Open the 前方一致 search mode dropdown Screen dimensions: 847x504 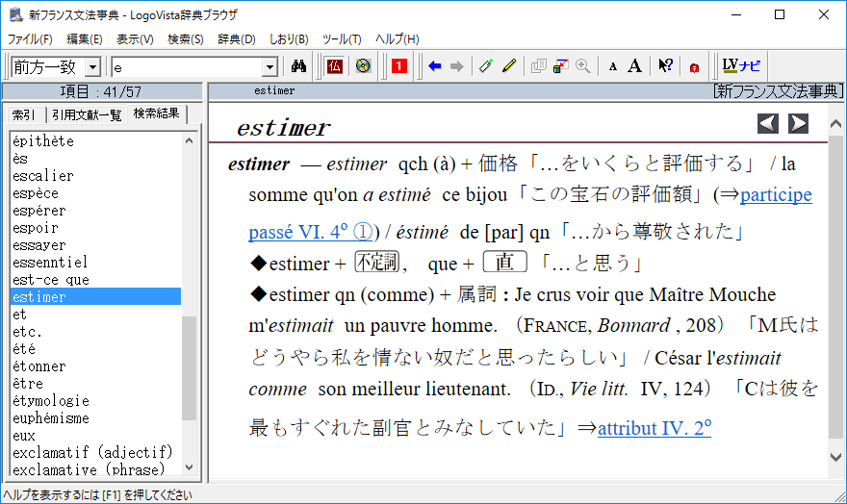(92, 67)
